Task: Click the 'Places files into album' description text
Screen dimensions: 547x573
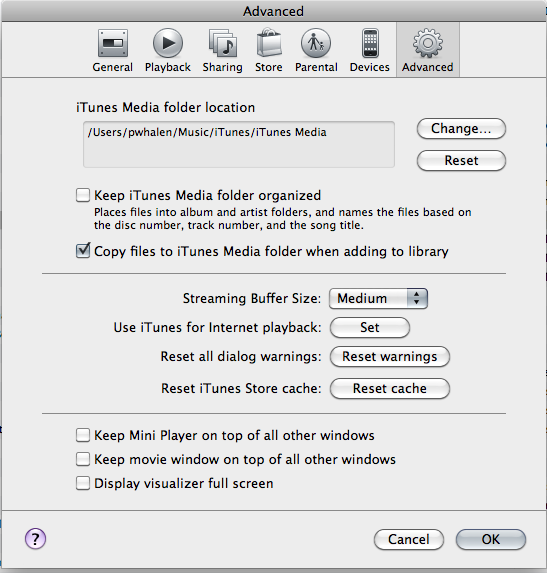Action: point(282,219)
